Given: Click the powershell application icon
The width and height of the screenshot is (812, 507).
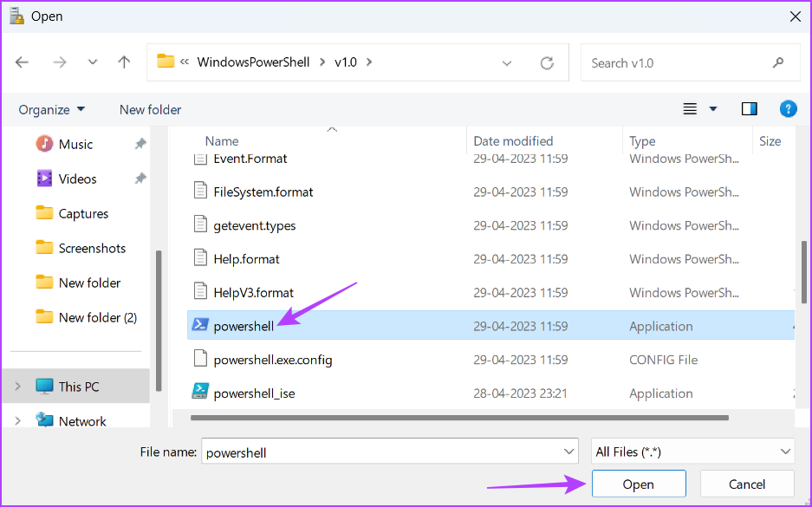Looking at the screenshot, I should [200, 325].
